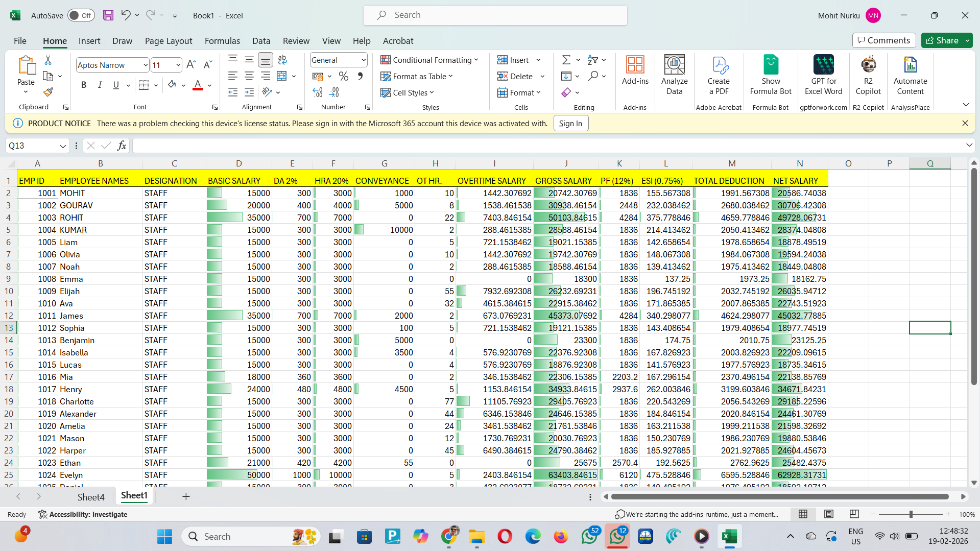980x551 pixels.
Task: Switch to Page Layout view in status bar
Action: point(829,514)
